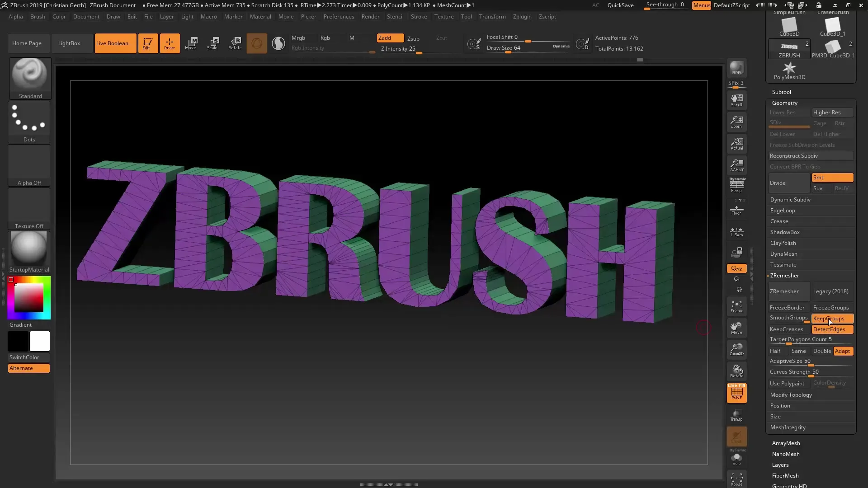The height and width of the screenshot is (488, 868).
Task: Click the Xpose icon
Action: point(736,480)
